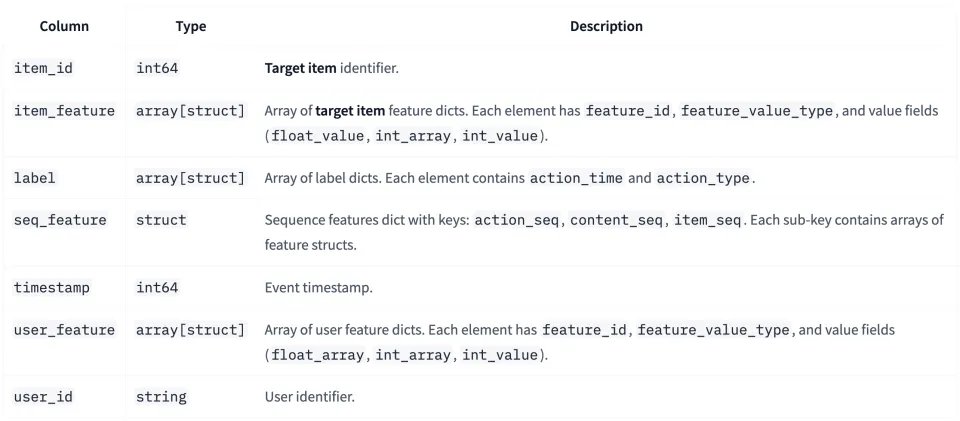Select the label column name cell
This screenshot has height=421, width=960.
click(x=35, y=178)
